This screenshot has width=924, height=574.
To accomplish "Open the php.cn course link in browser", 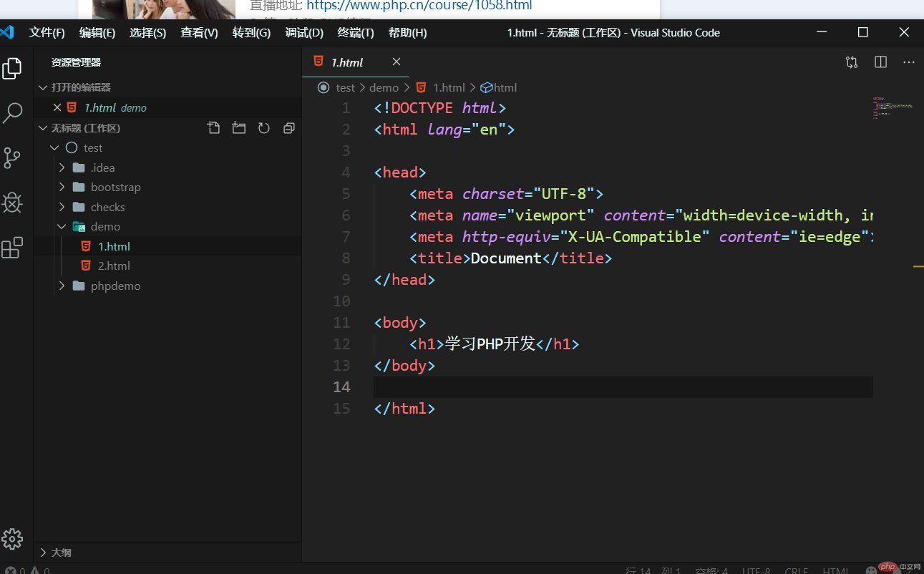I will [419, 6].
